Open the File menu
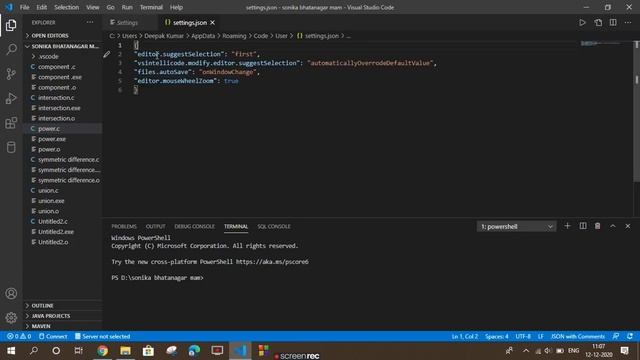 24,7
